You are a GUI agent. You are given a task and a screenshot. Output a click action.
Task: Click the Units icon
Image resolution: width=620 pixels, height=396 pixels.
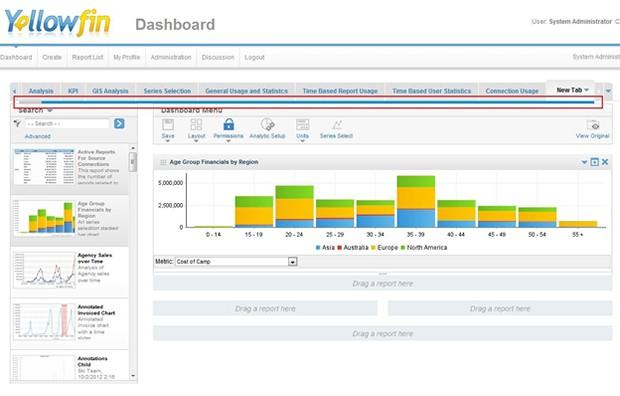[x=302, y=125]
